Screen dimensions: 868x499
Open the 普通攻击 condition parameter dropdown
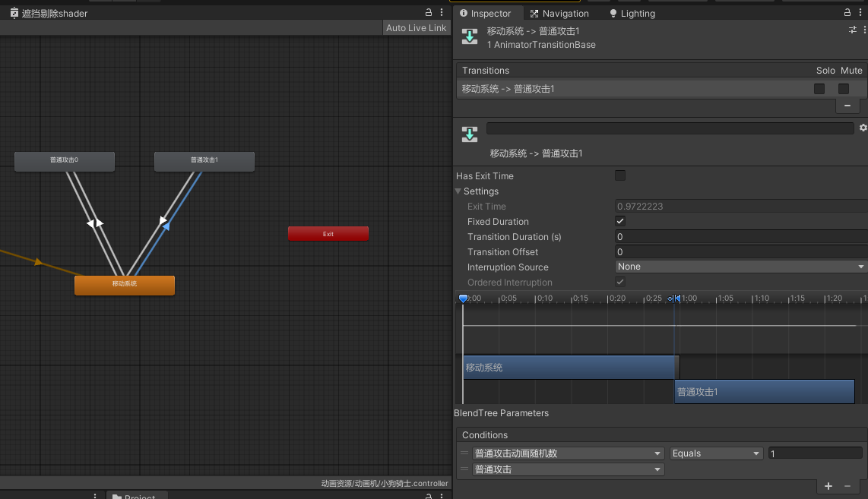[x=568, y=469]
